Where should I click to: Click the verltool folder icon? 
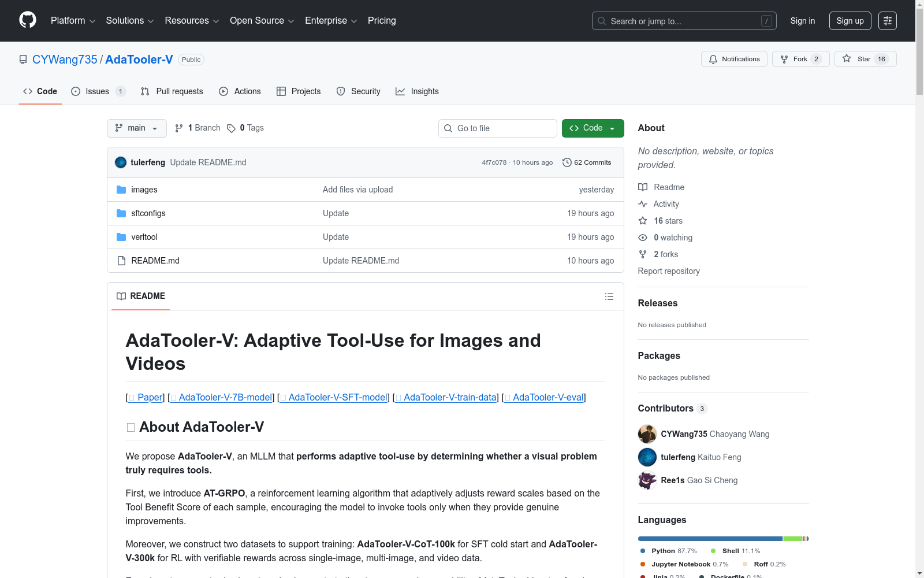[x=121, y=237]
